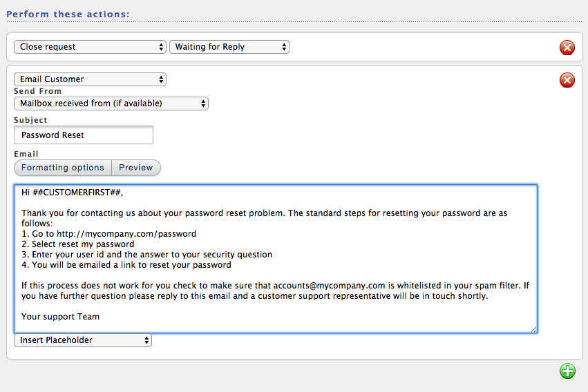Open the Close request action dropdown
The height and width of the screenshot is (392, 588).
point(90,47)
